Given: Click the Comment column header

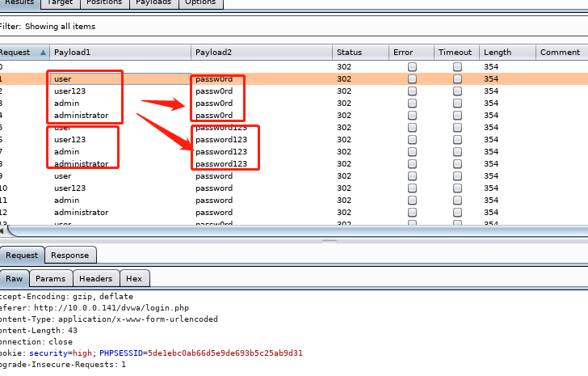Looking at the screenshot, I should 562,53.
